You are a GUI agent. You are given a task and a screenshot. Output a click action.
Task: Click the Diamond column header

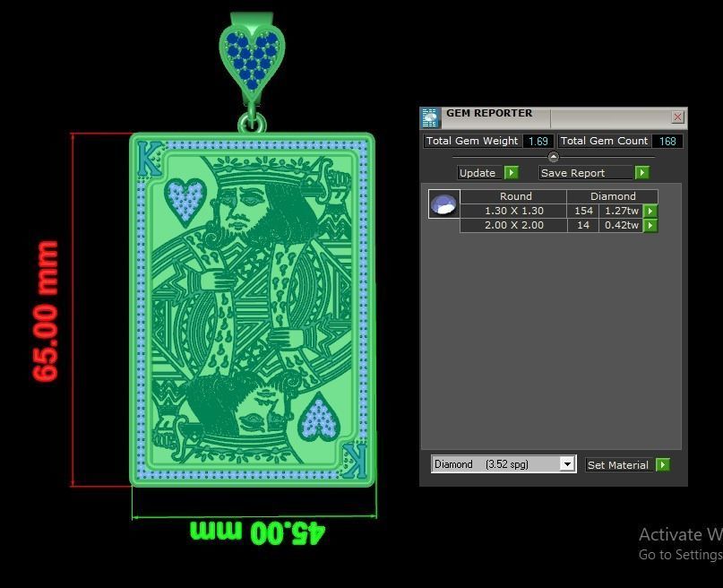(612, 196)
